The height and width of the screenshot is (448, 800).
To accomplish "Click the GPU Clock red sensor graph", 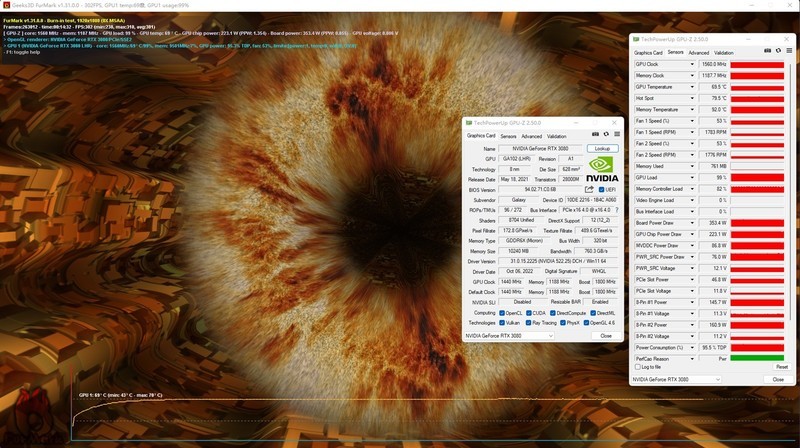I will 757,64.
